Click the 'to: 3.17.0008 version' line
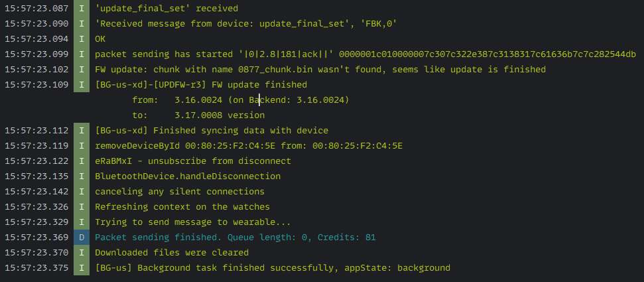The width and height of the screenshot is (644, 282). click(x=198, y=115)
